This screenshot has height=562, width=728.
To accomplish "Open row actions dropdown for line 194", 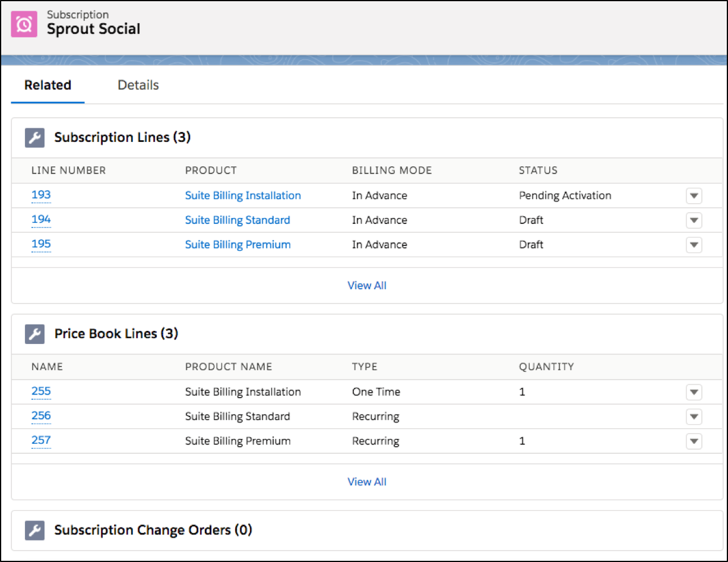I will 694,220.
